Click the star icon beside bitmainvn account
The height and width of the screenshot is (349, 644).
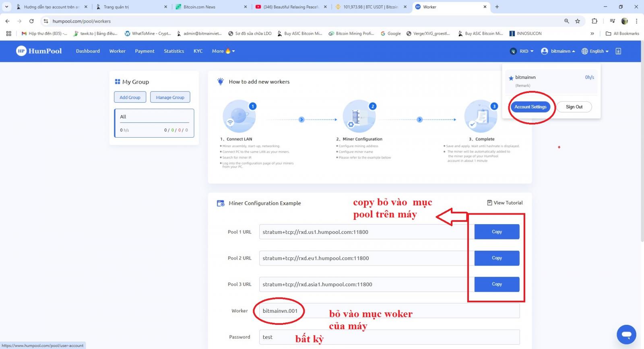pyautogui.click(x=511, y=78)
